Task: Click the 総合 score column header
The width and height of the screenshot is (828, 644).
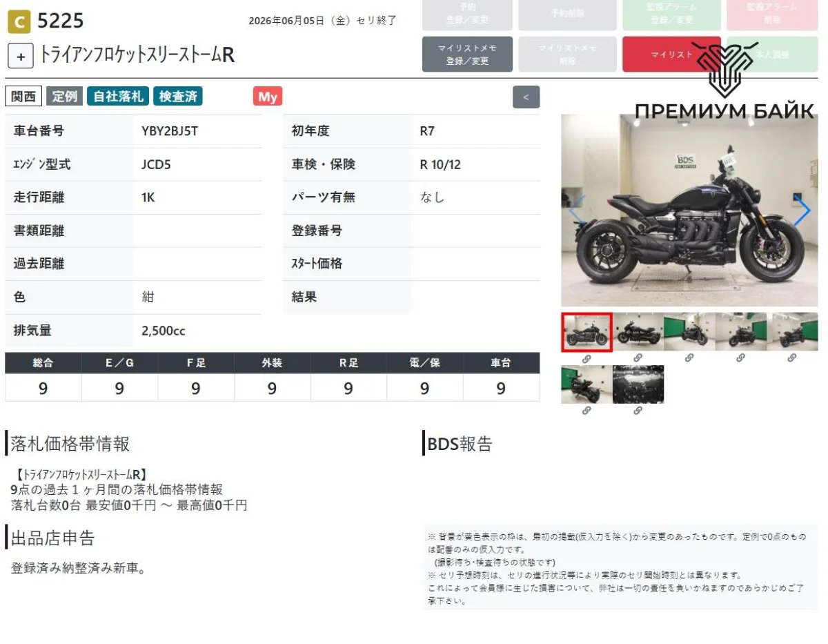Action: pyautogui.click(x=43, y=363)
